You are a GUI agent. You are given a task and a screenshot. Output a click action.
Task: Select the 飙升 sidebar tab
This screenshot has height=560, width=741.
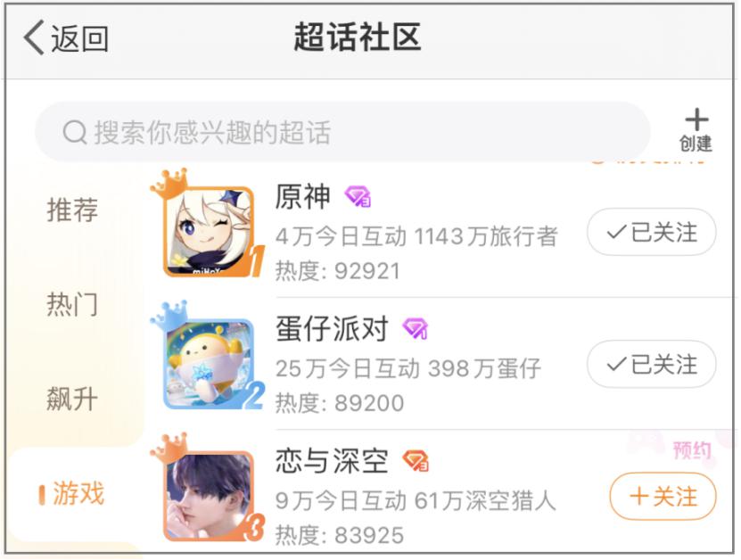72,399
